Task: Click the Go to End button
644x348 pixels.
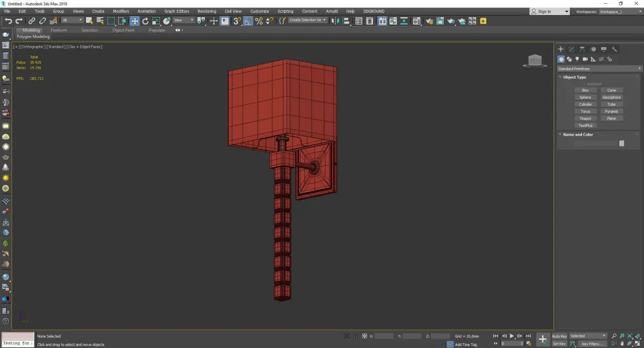Action: click(x=529, y=336)
